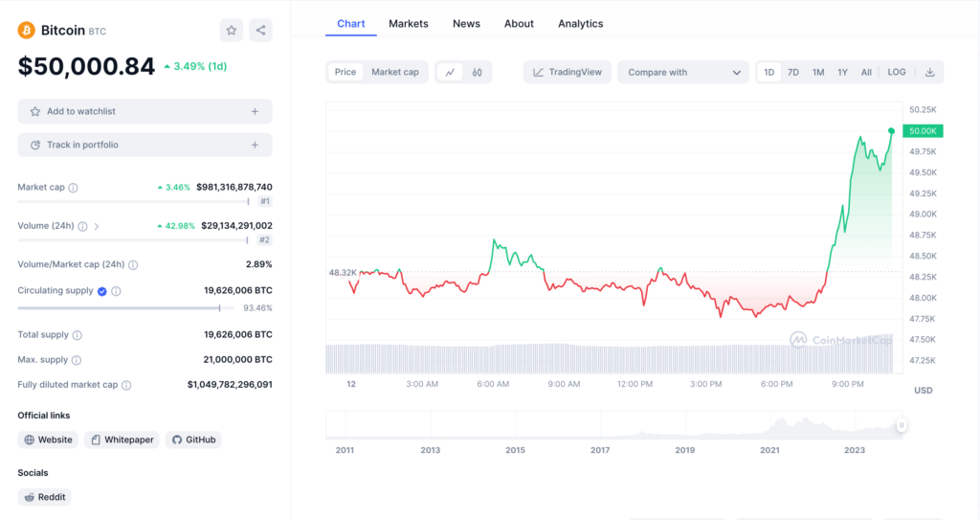Screen dimensions: 980x520
Task: Expand Volume (24h) details chevron
Action: pyautogui.click(x=97, y=227)
